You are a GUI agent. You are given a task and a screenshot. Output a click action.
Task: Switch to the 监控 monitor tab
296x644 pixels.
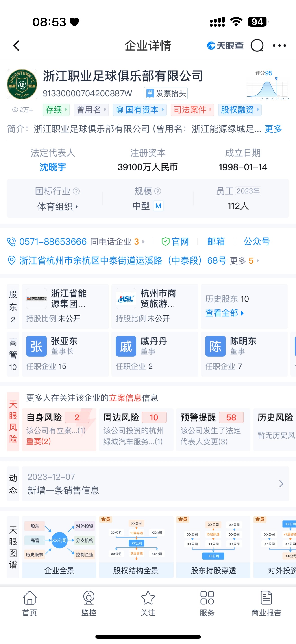pos(89,604)
